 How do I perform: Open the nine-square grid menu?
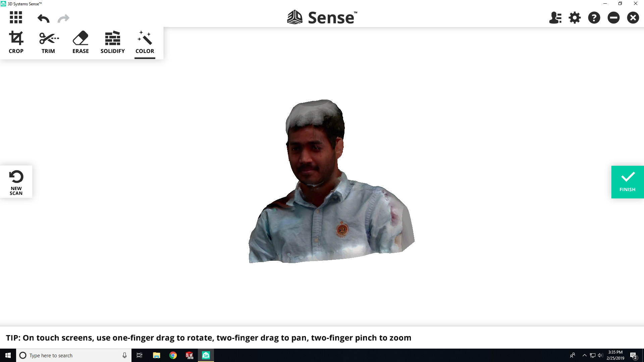pyautogui.click(x=16, y=17)
